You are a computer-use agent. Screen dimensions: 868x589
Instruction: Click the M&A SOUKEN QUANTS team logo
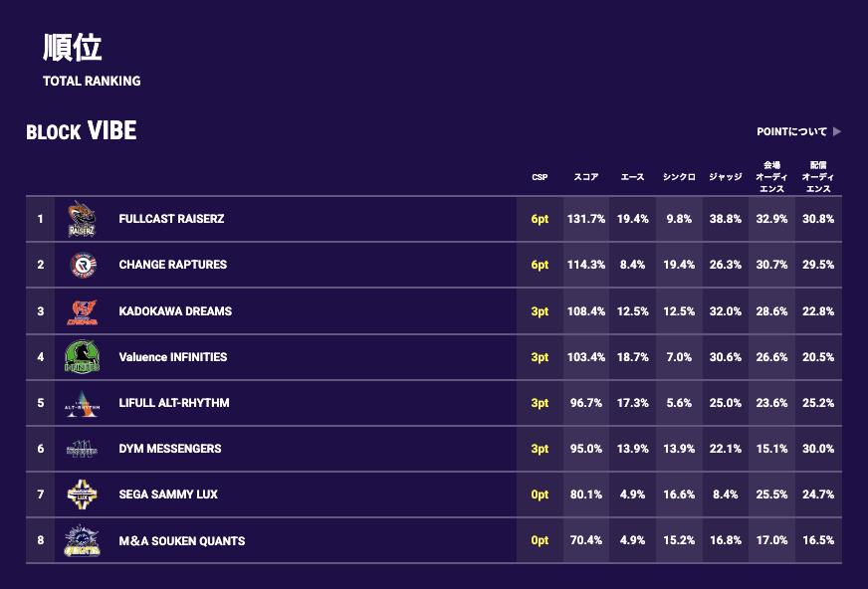click(83, 540)
